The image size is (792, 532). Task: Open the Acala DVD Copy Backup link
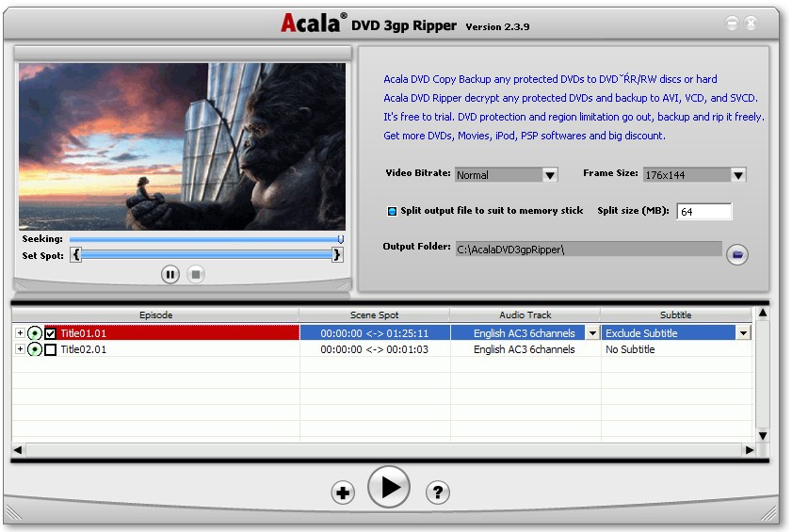coord(550,79)
